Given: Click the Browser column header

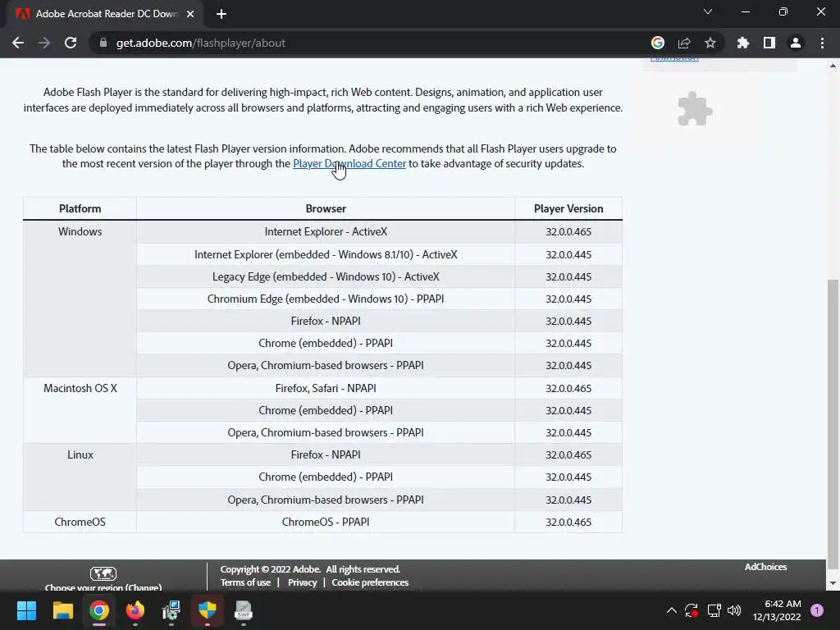Looking at the screenshot, I should point(326,208).
